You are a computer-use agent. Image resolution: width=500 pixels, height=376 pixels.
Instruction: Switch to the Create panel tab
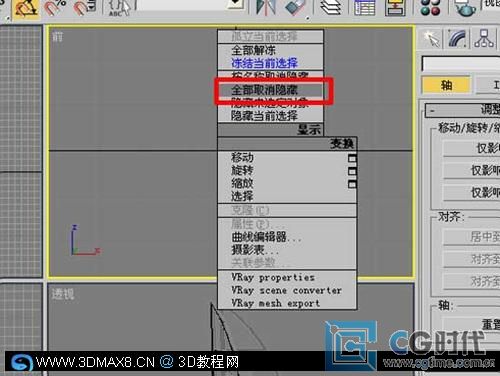tap(431, 39)
